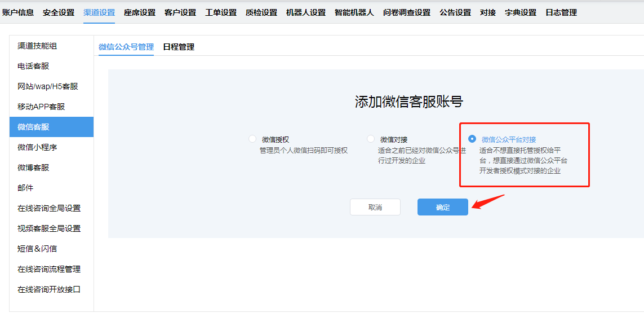This screenshot has height=317, width=644.
Task: Select 问卷调查设置 from top navigation
Action: click(407, 13)
